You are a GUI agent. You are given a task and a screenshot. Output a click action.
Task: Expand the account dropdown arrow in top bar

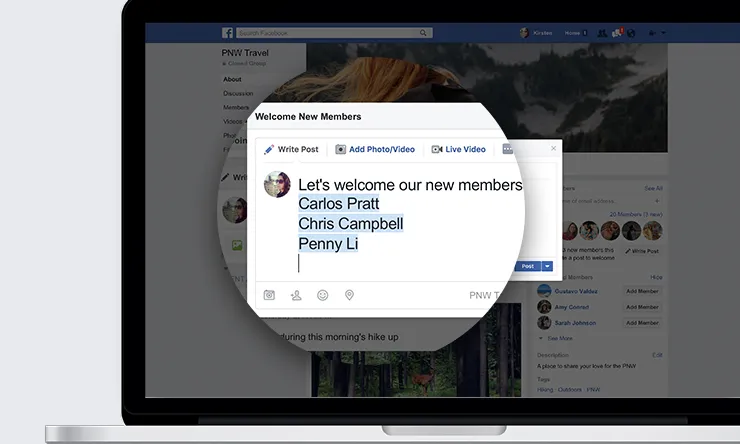click(x=664, y=33)
